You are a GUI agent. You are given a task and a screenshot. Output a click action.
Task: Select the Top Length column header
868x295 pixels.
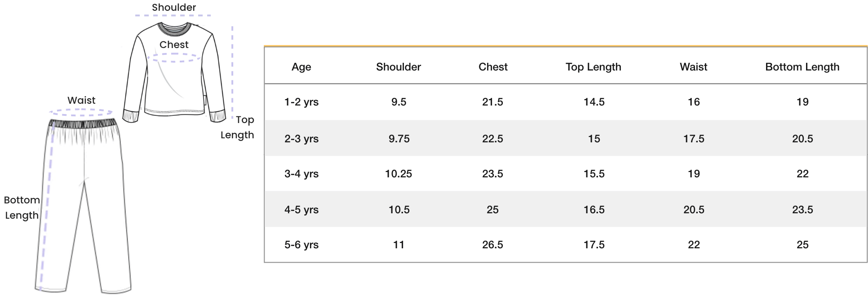tap(593, 67)
